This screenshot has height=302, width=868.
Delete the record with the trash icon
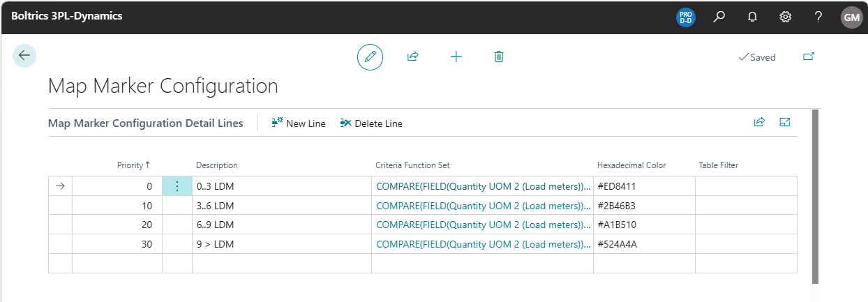click(x=499, y=56)
